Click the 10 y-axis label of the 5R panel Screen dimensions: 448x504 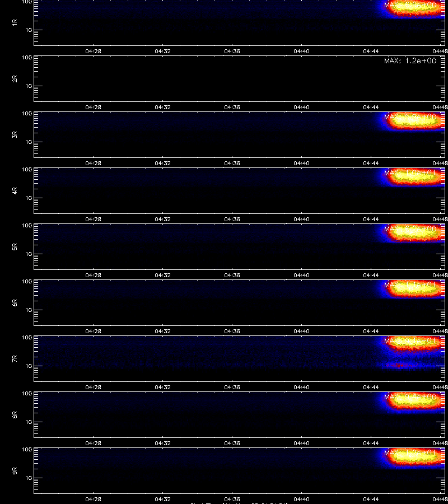coord(29,254)
